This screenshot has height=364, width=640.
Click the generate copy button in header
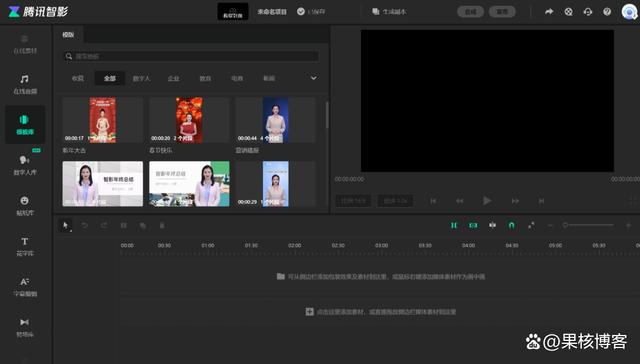[389, 12]
